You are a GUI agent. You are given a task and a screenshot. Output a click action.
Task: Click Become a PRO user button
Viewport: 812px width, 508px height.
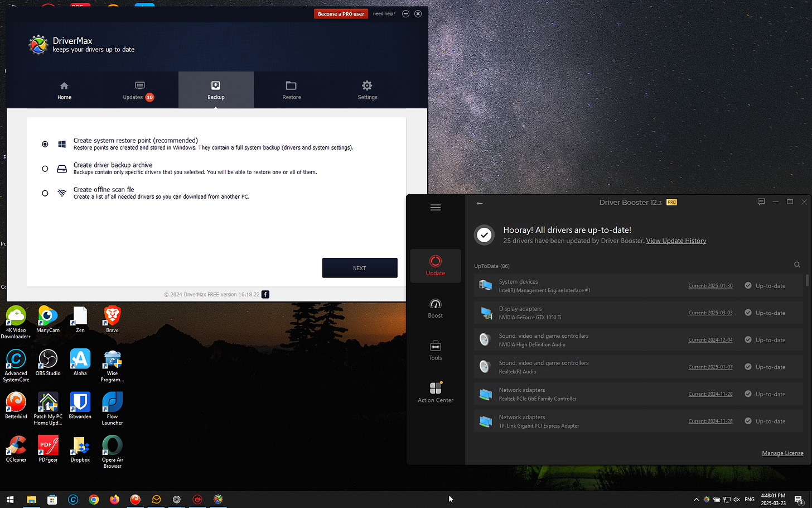click(x=341, y=14)
